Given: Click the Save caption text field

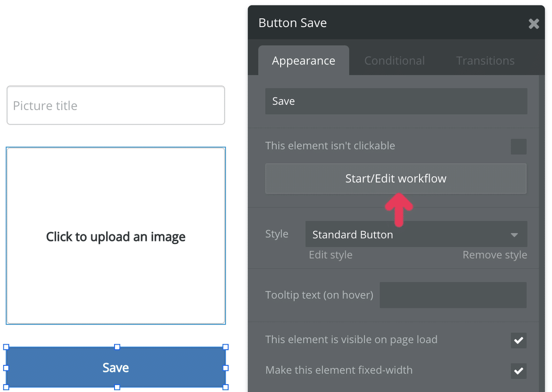Looking at the screenshot, I should pyautogui.click(x=396, y=101).
